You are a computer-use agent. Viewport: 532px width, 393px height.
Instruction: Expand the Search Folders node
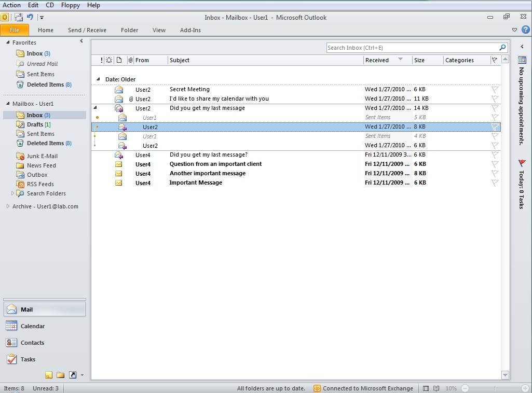[x=12, y=193]
